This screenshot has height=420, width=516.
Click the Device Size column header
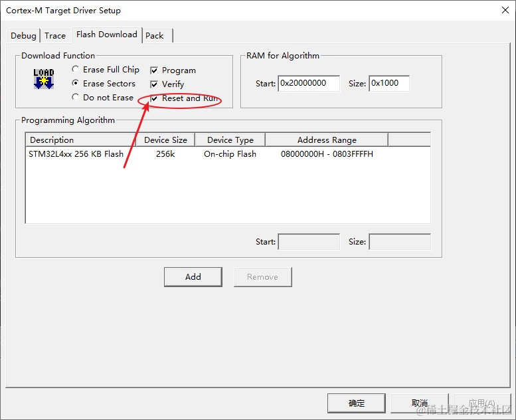point(165,140)
